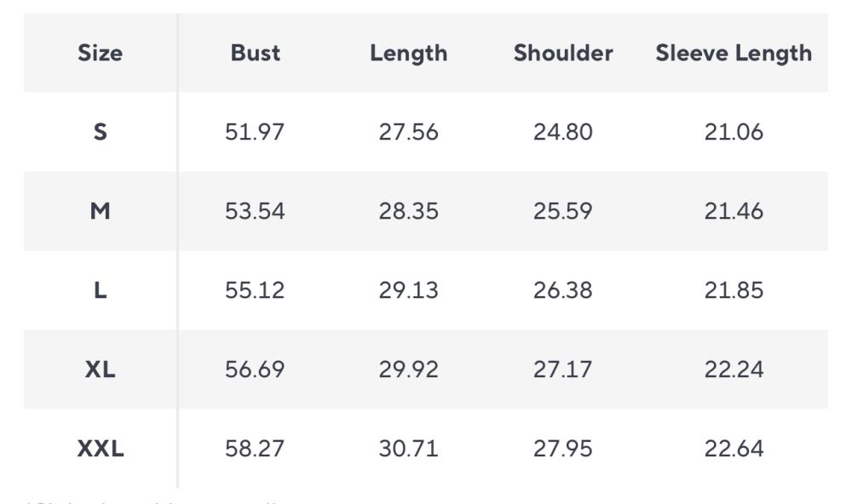
Task: Select the M size row label
Action: click(x=101, y=211)
